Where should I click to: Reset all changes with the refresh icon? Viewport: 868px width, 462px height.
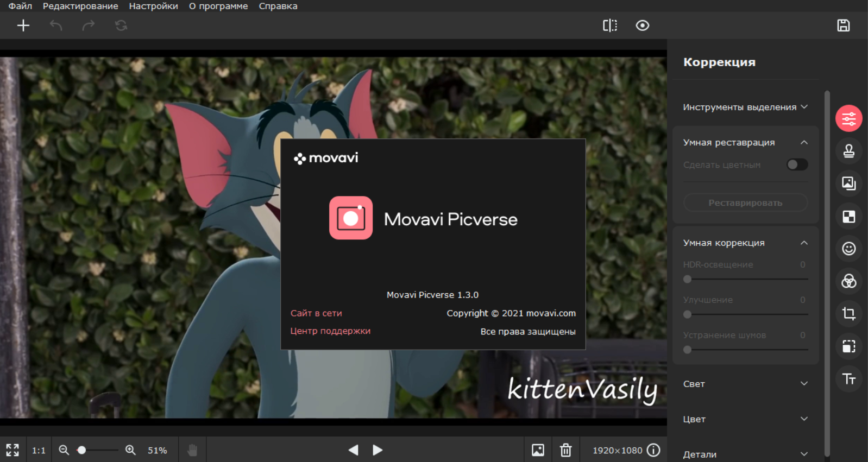(x=121, y=26)
